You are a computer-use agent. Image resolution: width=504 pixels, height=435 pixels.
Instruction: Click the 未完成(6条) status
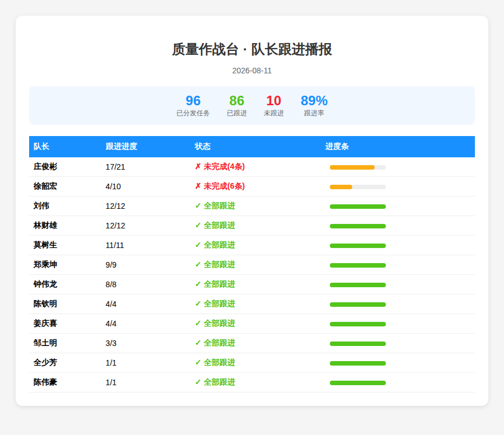click(220, 186)
